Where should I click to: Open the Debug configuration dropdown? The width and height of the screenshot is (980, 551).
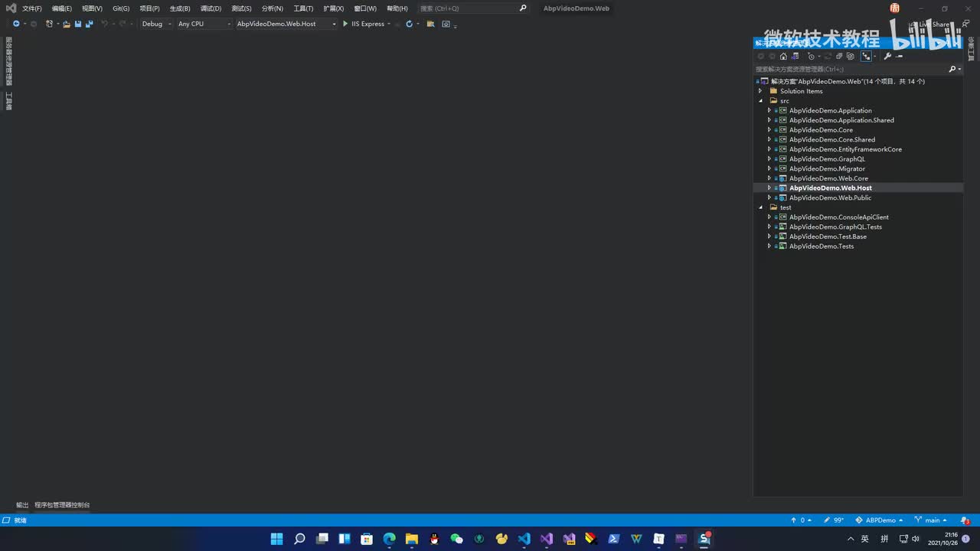(156, 24)
